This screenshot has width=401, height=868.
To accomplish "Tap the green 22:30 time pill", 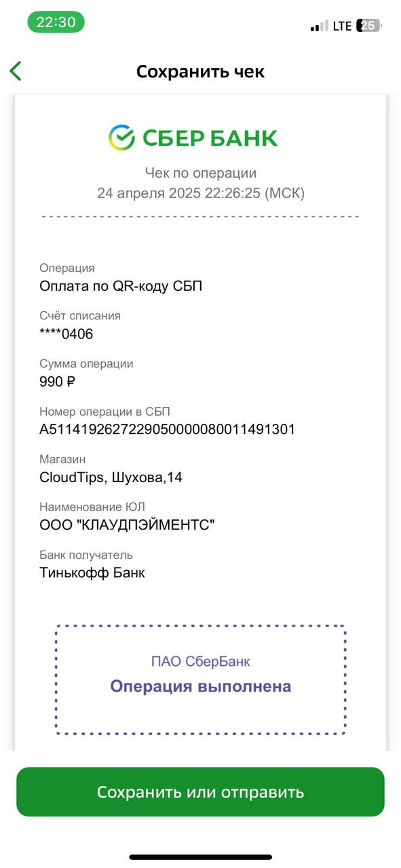I will pos(56,22).
